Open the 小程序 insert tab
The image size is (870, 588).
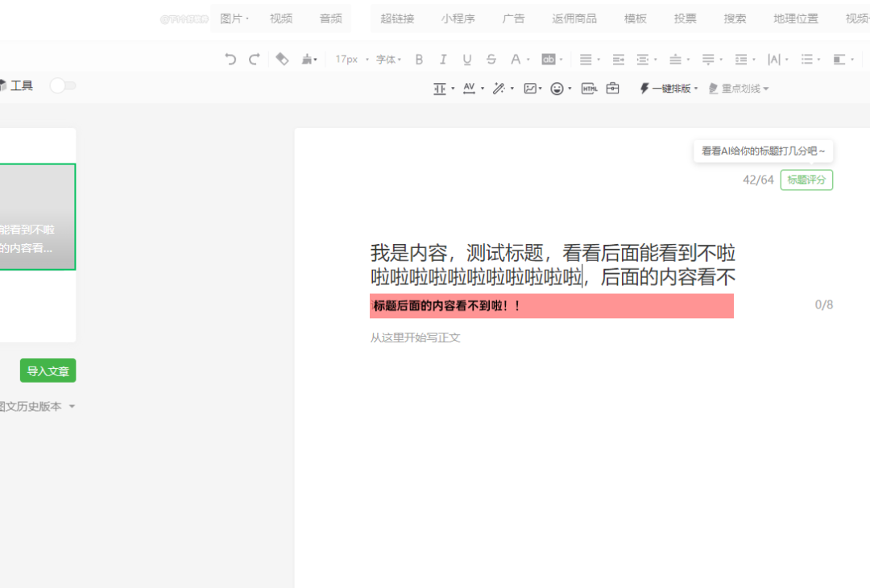pyautogui.click(x=458, y=19)
